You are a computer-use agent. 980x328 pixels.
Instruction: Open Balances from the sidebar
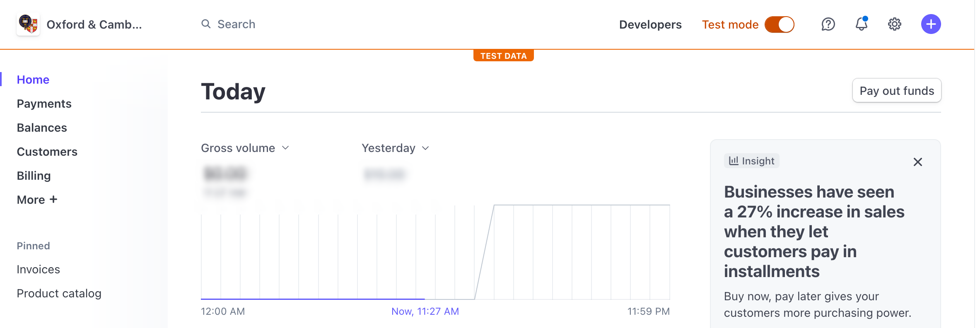(x=42, y=128)
